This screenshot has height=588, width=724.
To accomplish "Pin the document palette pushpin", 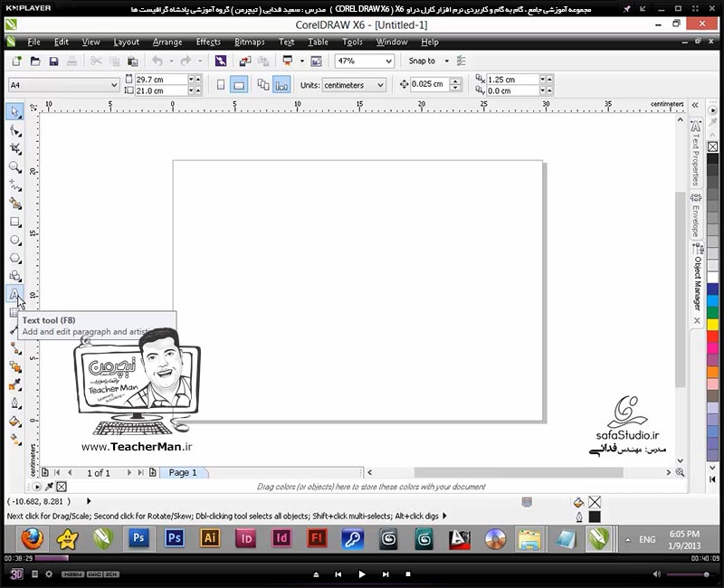I will point(49,487).
